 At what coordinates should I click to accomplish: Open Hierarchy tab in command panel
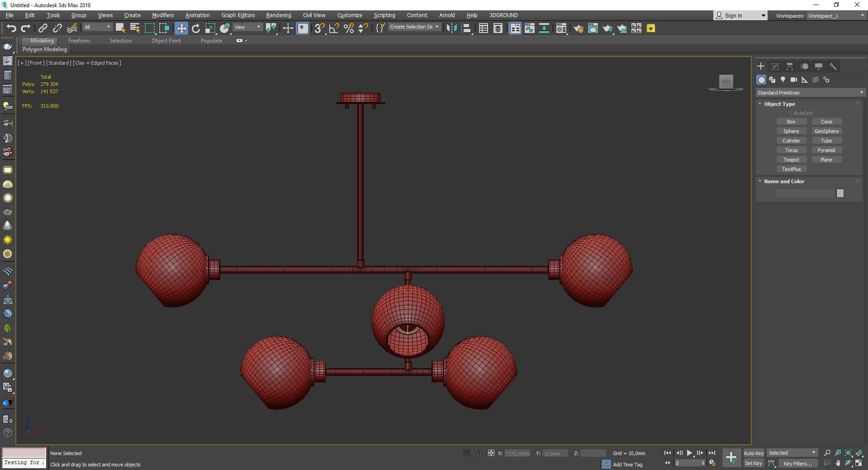[x=790, y=66]
